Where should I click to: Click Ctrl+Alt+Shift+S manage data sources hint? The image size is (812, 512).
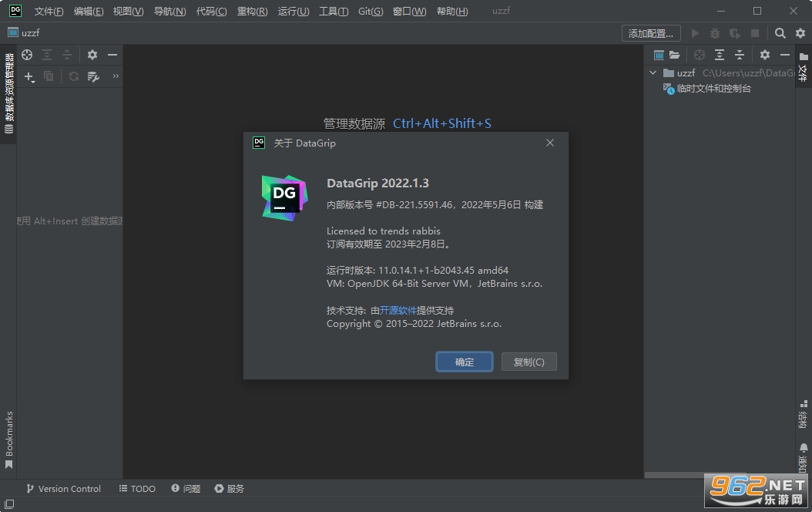(x=441, y=123)
